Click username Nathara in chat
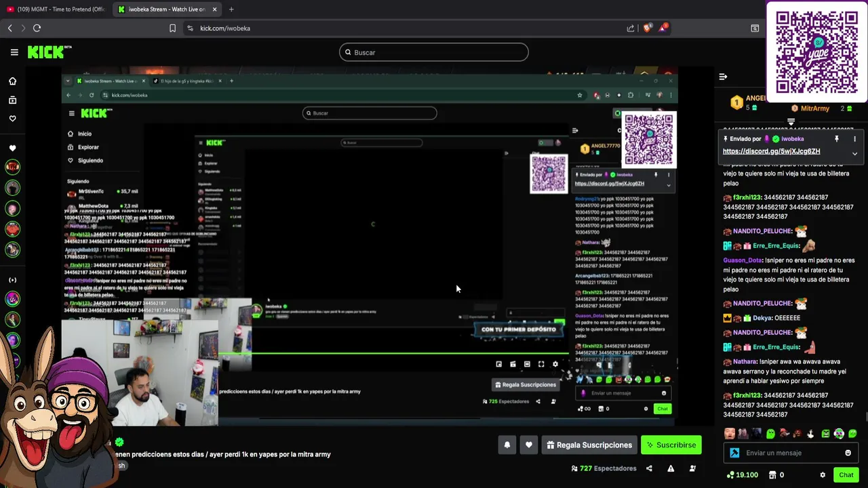868x488 pixels. (x=745, y=362)
